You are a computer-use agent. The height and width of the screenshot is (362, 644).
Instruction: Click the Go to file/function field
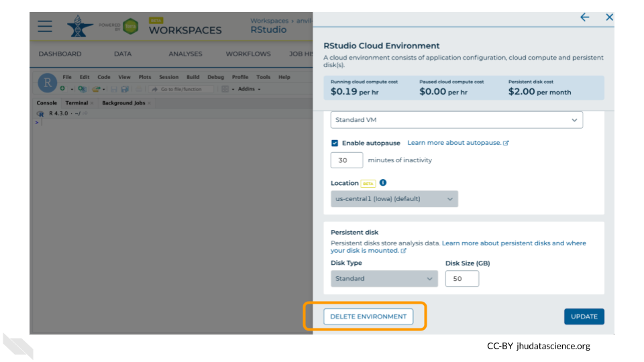(x=181, y=89)
